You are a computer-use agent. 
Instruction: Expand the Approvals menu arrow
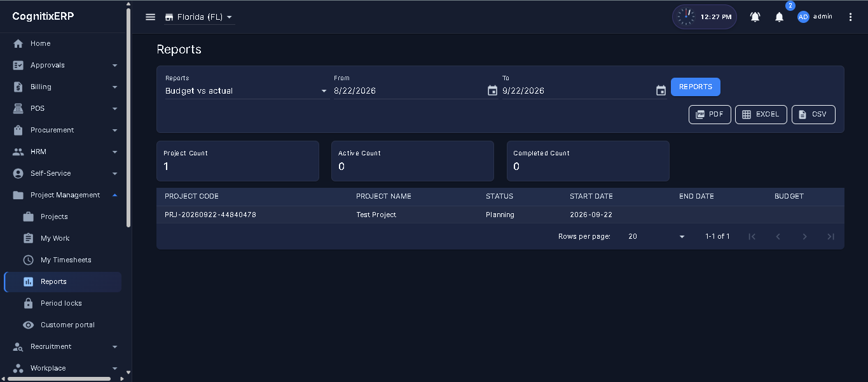point(114,65)
